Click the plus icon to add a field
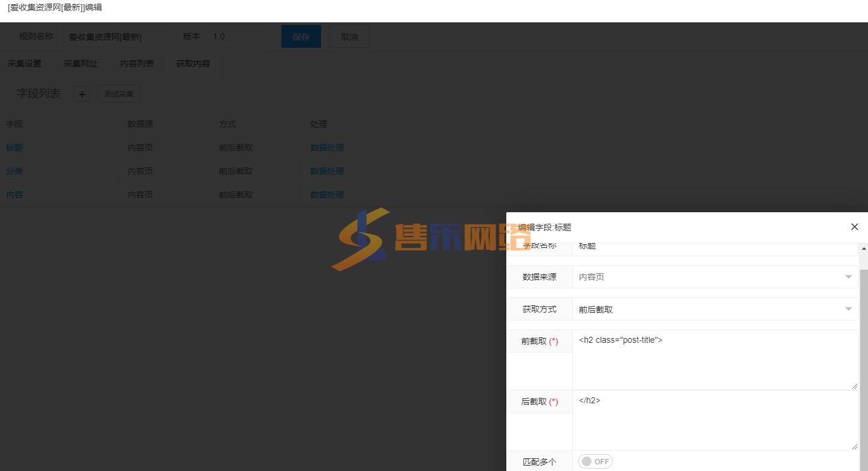The width and height of the screenshot is (868, 471). [82, 94]
